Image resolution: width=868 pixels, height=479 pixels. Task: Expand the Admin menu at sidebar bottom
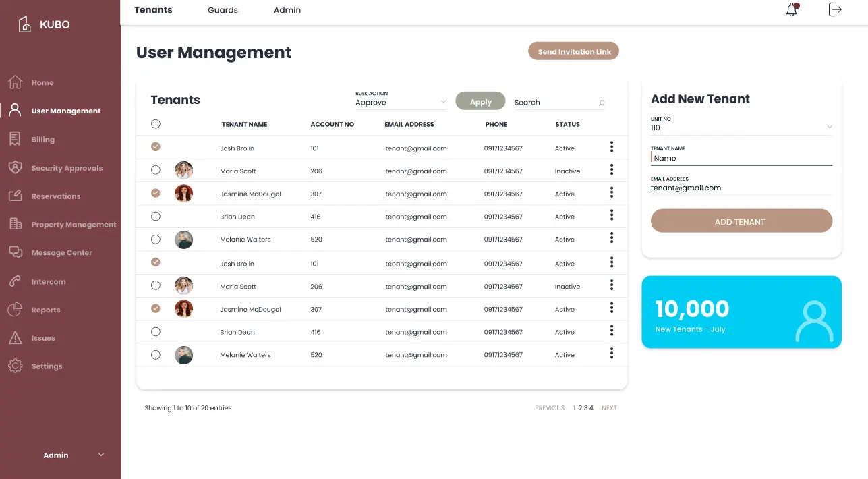[101, 455]
